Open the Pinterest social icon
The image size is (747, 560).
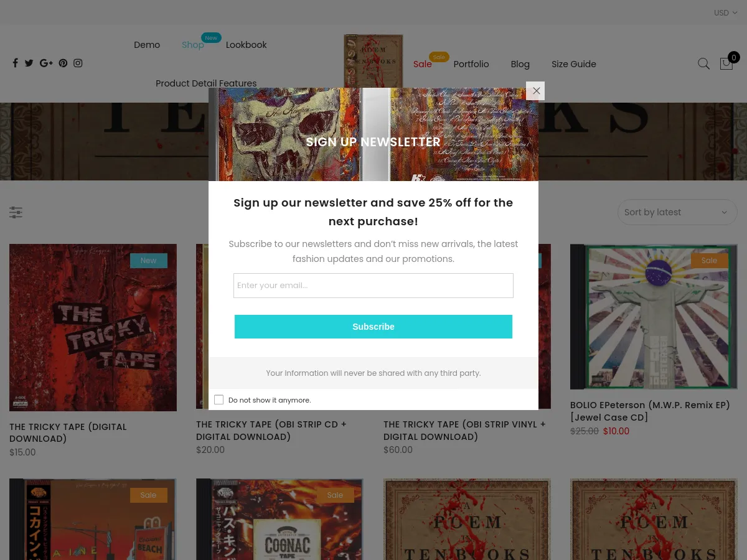point(63,63)
